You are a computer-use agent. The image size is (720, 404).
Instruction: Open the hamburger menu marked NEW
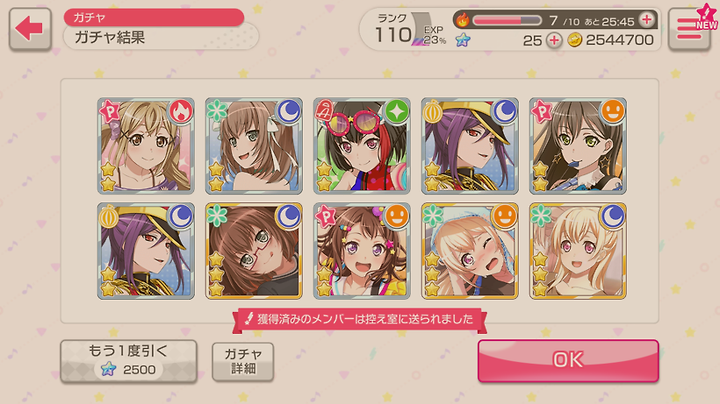pos(689,28)
